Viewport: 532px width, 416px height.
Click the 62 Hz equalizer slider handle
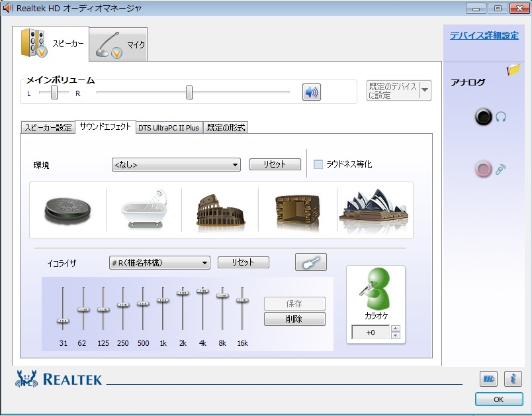83,309
